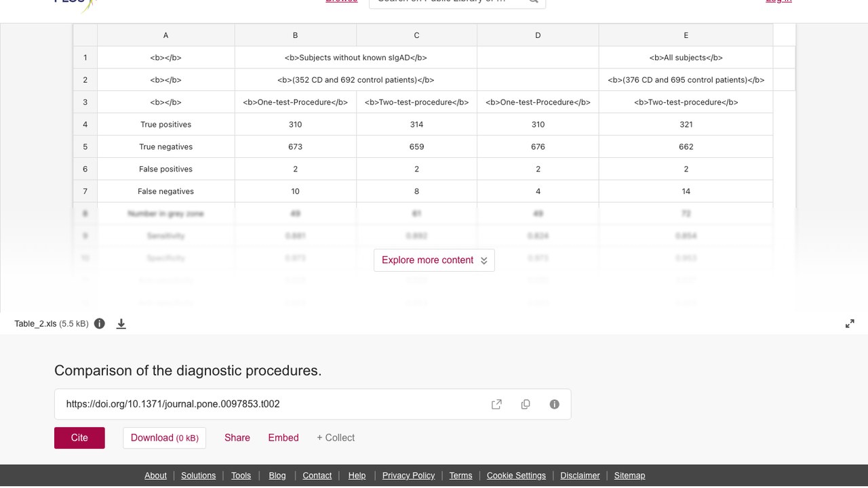Copy the DOI URL to clipboard

(526, 404)
